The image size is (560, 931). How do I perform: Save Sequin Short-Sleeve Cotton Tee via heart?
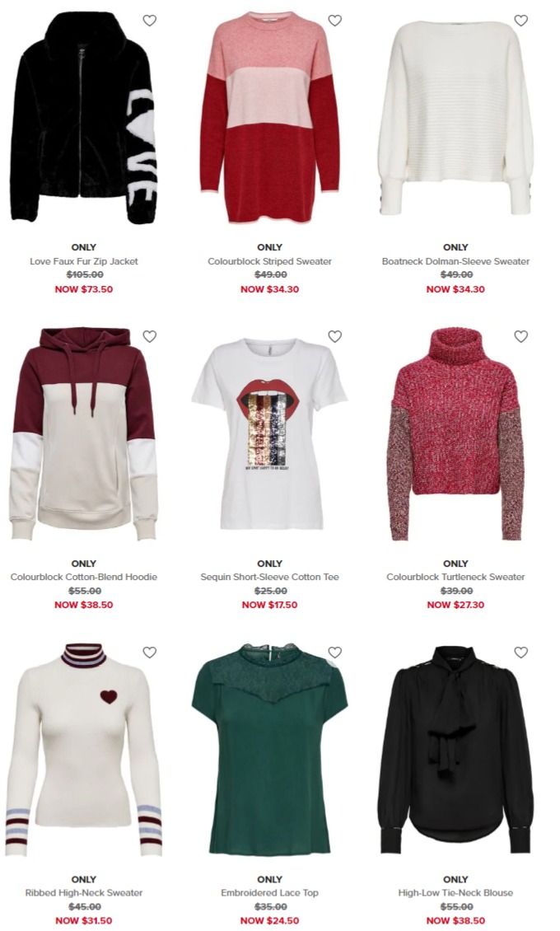[335, 337]
